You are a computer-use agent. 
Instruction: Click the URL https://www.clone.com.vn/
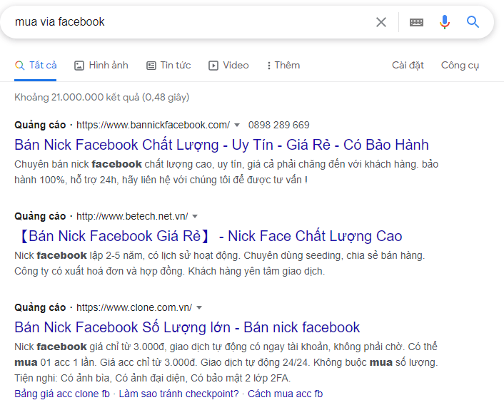134,307
